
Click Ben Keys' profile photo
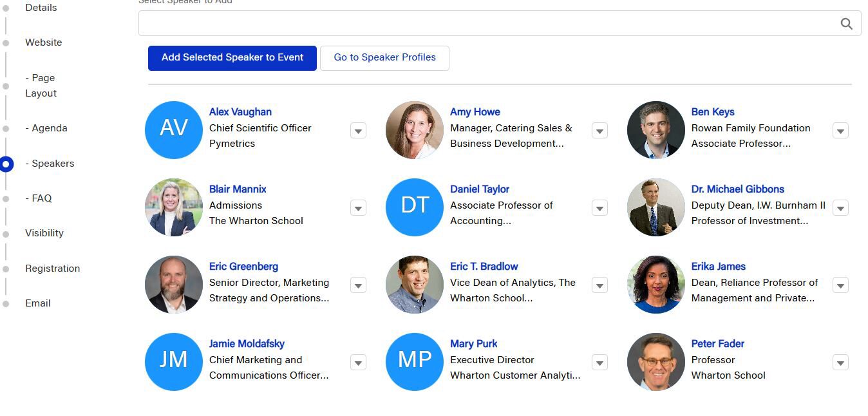pyautogui.click(x=656, y=129)
